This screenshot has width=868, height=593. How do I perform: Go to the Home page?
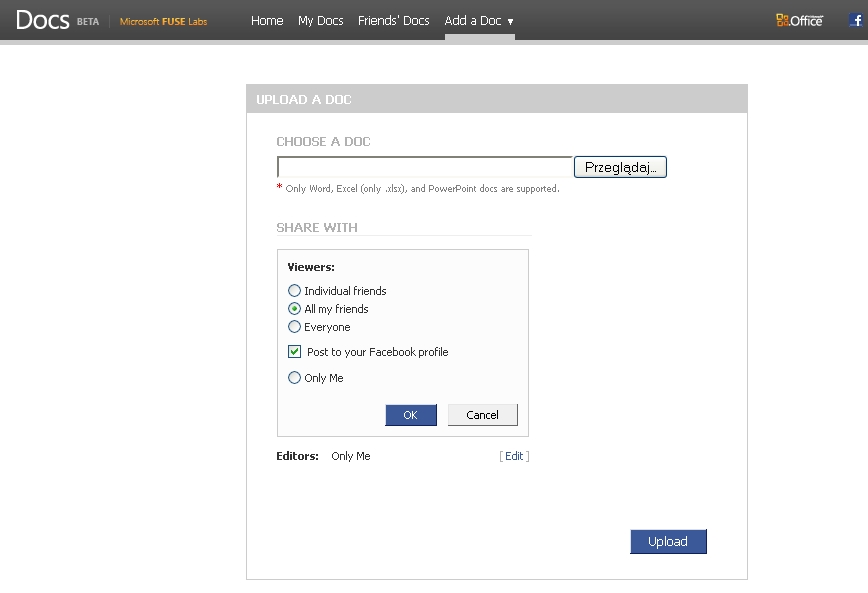[x=267, y=21]
